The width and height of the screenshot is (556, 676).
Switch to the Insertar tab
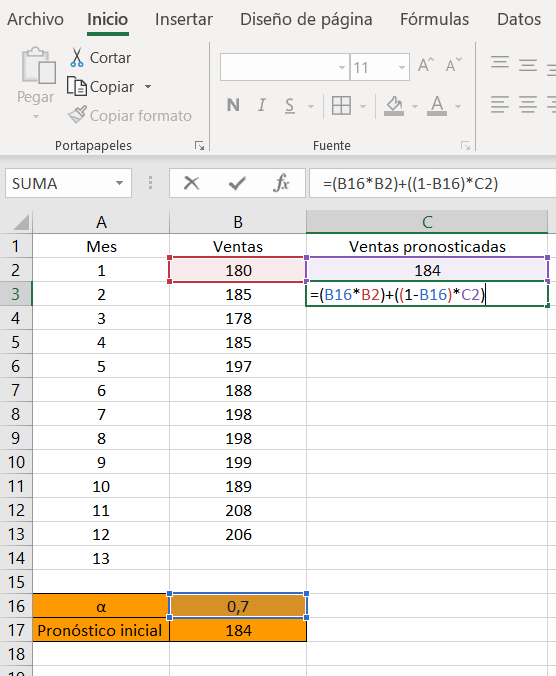click(184, 19)
